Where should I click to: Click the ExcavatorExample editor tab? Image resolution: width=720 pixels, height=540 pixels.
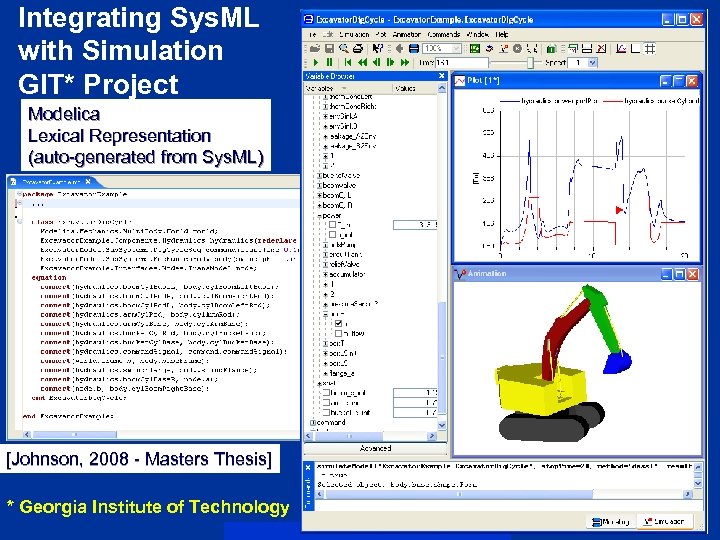[51, 182]
